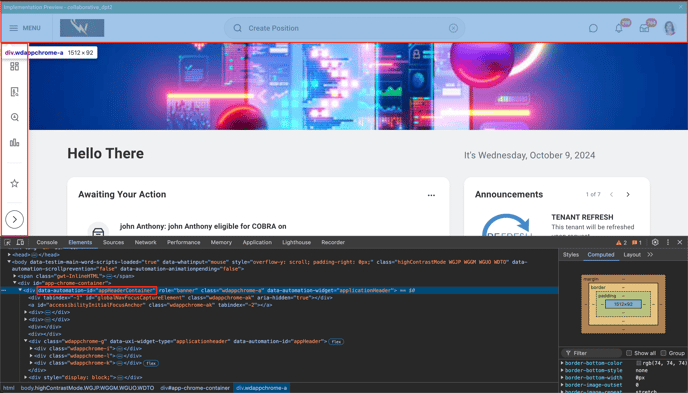The image size is (688, 393).
Task: Open the chat assistant bubble icon
Action: pos(593,28)
